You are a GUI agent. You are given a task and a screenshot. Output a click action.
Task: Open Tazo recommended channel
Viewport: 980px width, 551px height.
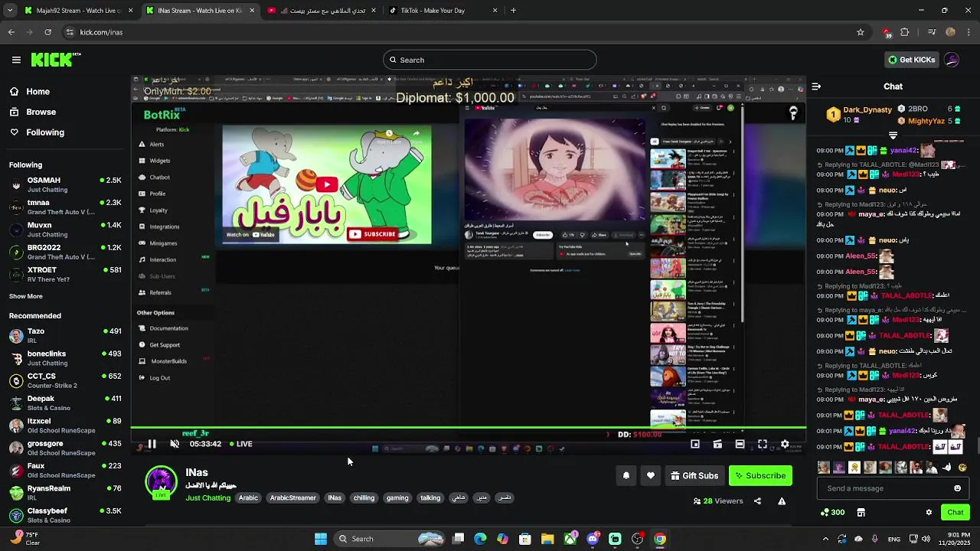65,335
